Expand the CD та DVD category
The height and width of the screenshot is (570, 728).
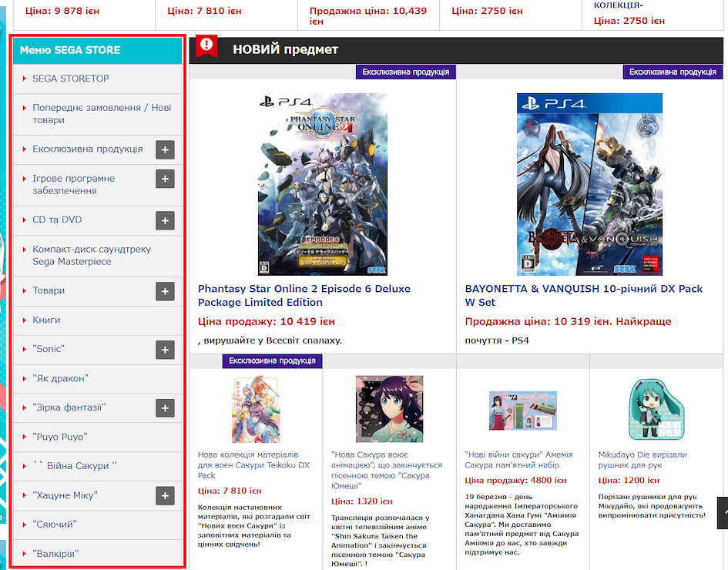(165, 220)
